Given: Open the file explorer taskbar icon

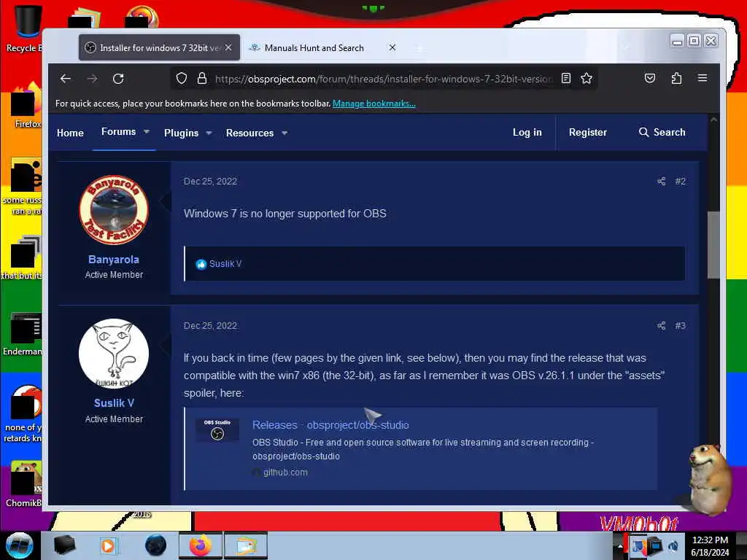Looking at the screenshot, I should pyautogui.click(x=246, y=545).
